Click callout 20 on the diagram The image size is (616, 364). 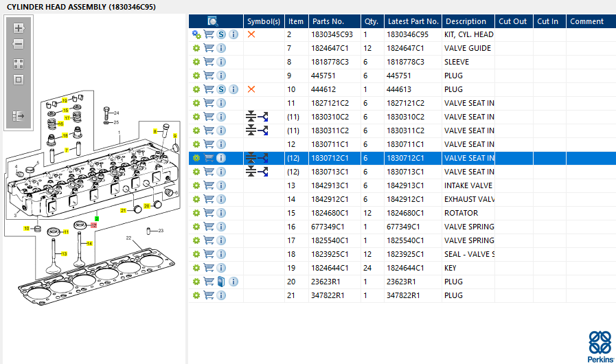pos(146,206)
